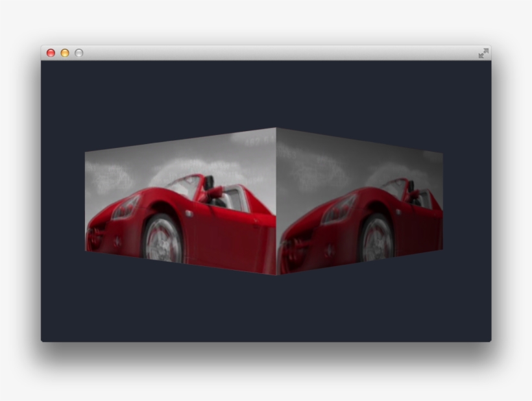532x401 pixels.
Task: Click the grey zoom button in the traffic lights
Action: (x=78, y=53)
